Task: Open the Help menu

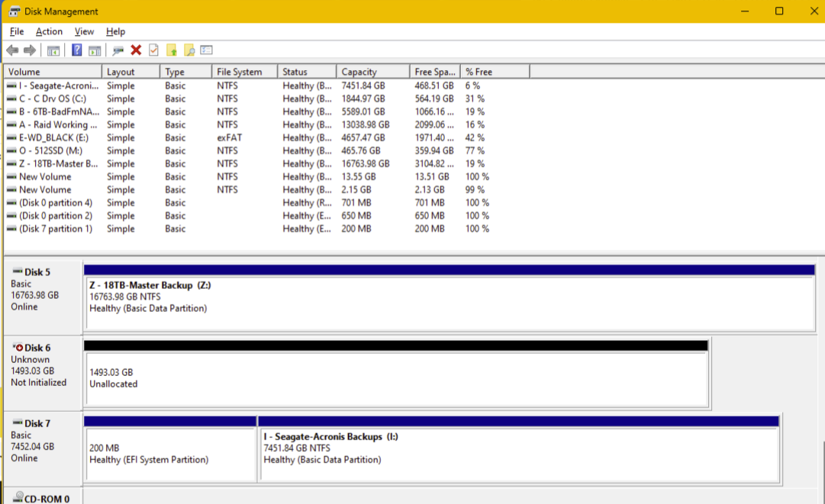Action: pyautogui.click(x=115, y=31)
